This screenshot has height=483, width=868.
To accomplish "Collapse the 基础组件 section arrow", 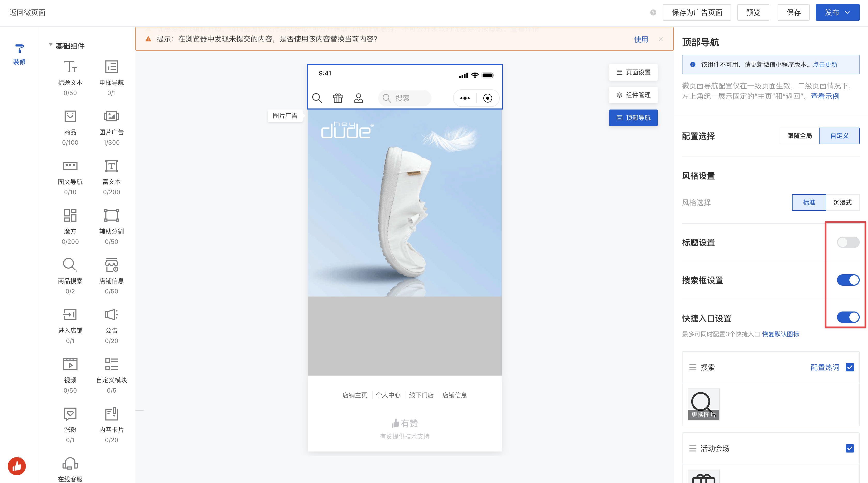I will tap(51, 45).
